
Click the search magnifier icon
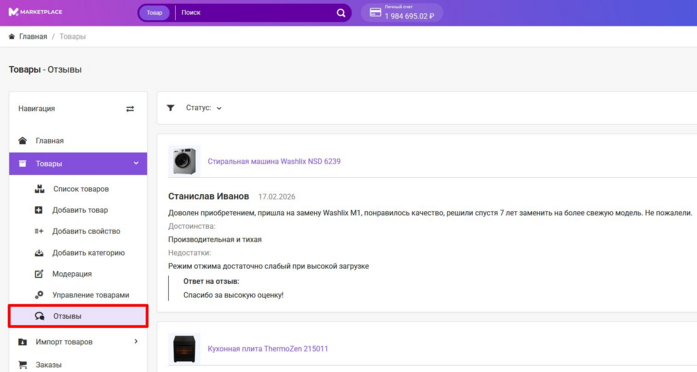click(341, 13)
